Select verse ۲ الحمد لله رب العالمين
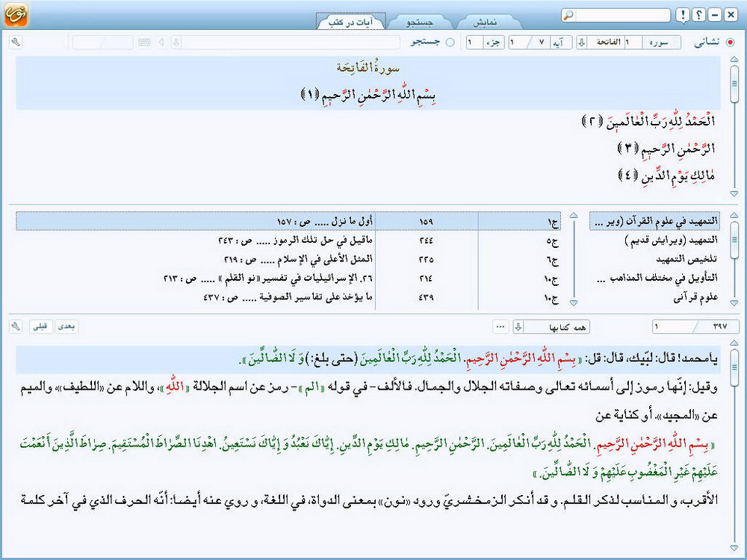 [649, 122]
